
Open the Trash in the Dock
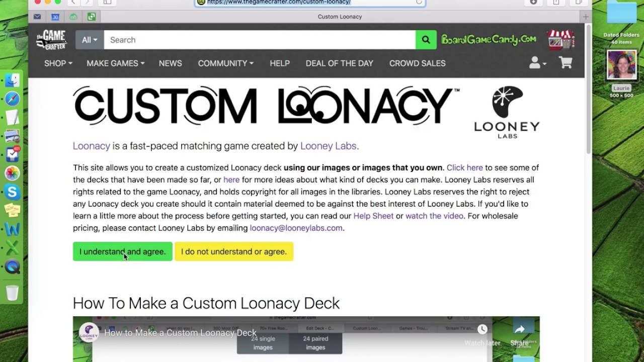pyautogui.click(x=13, y=293)
